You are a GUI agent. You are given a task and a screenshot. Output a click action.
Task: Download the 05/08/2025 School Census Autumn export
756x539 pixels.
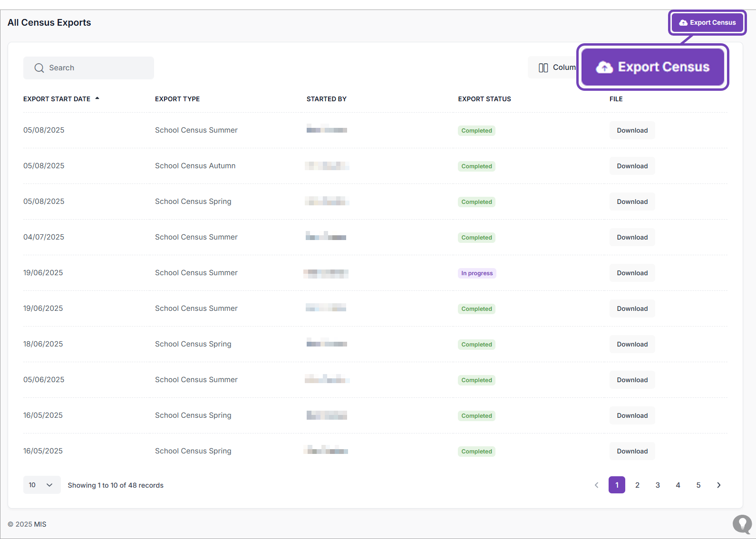pyautogui.click(x=632, y=166)
